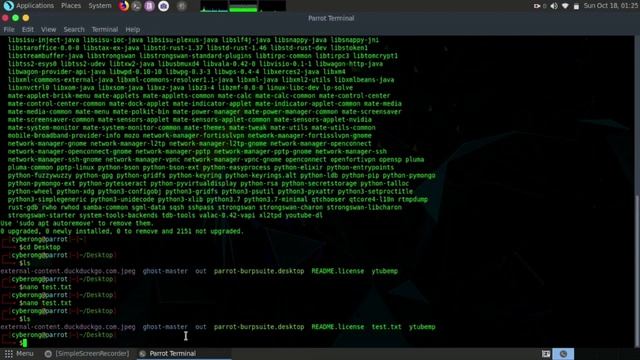Click the white round launcher icon in the top panel

(x=164, y=6)
